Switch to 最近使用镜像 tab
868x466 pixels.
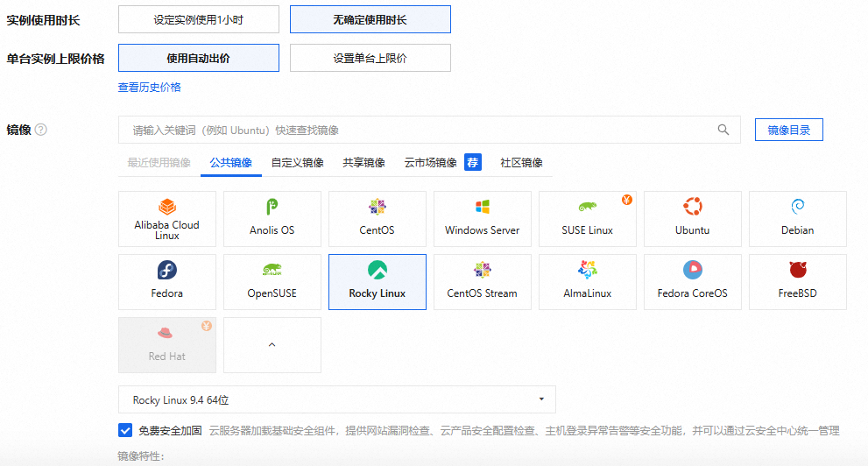159,163
